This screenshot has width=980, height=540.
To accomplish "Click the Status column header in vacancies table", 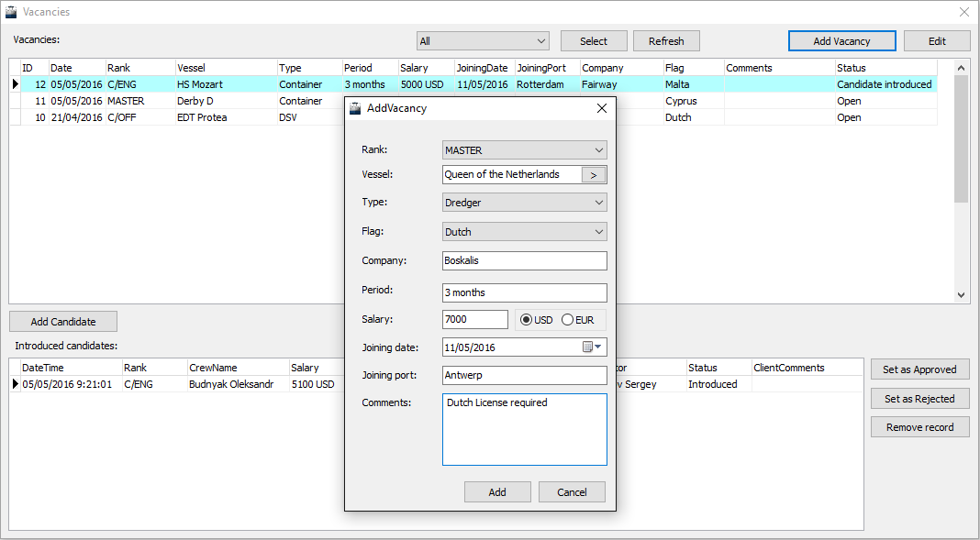I will click(886, 68).
